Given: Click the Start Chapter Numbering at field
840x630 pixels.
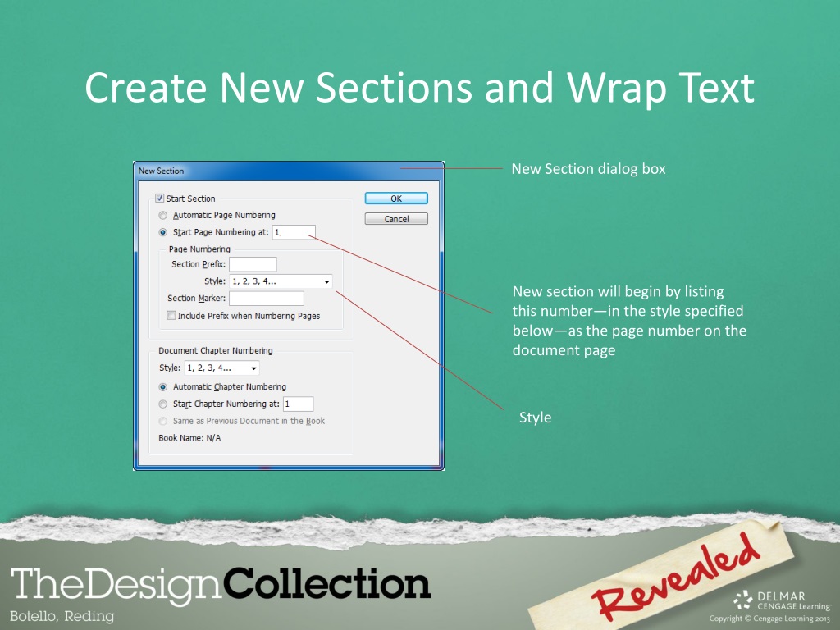Looking at the screenshot, I should 298,404.
